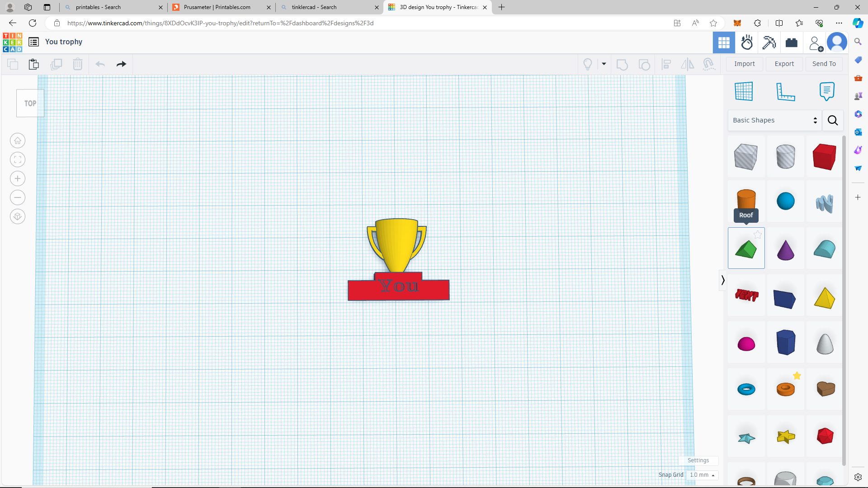The image size is (868, 488).
Task: Open Snap Grid 1.0 mm dropdown
Action: (x=702, y=475)
